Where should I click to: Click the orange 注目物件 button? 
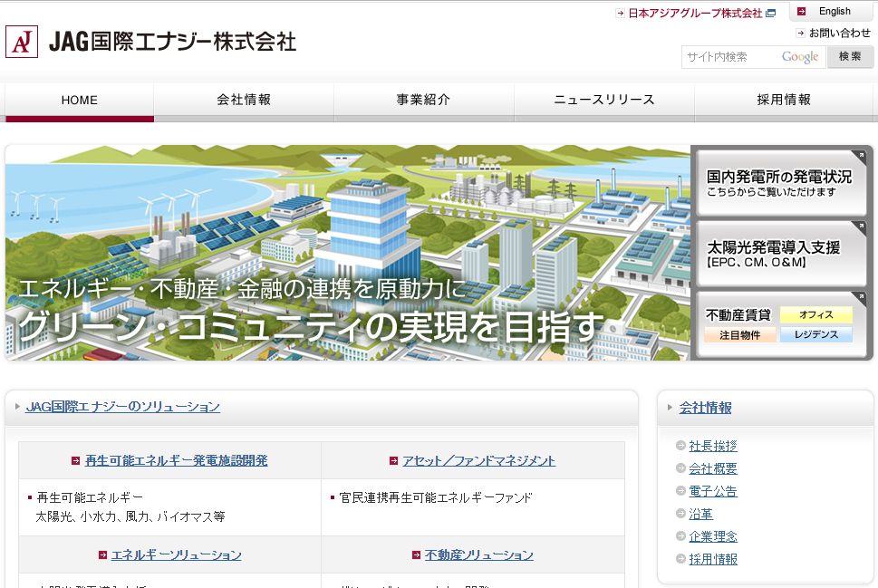point(739,335)
